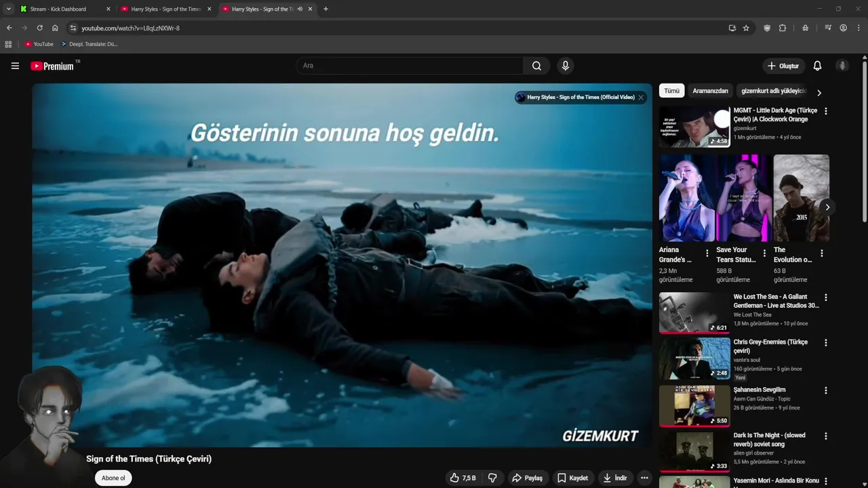Screen dimensions: 868x488
Task: Select the gizemkurt adlı yükleyici chip
Action: click(x=773, y=91)
